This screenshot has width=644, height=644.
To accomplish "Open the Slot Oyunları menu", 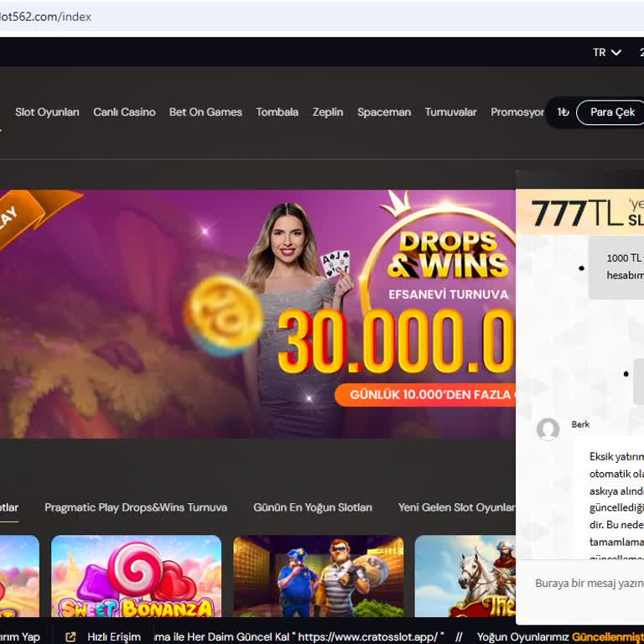I will [x=47, y=112].
